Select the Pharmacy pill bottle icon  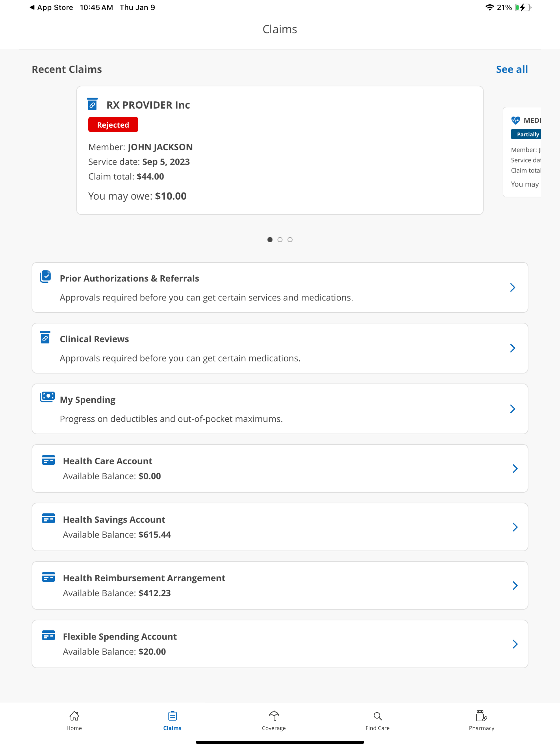point(481,716)
